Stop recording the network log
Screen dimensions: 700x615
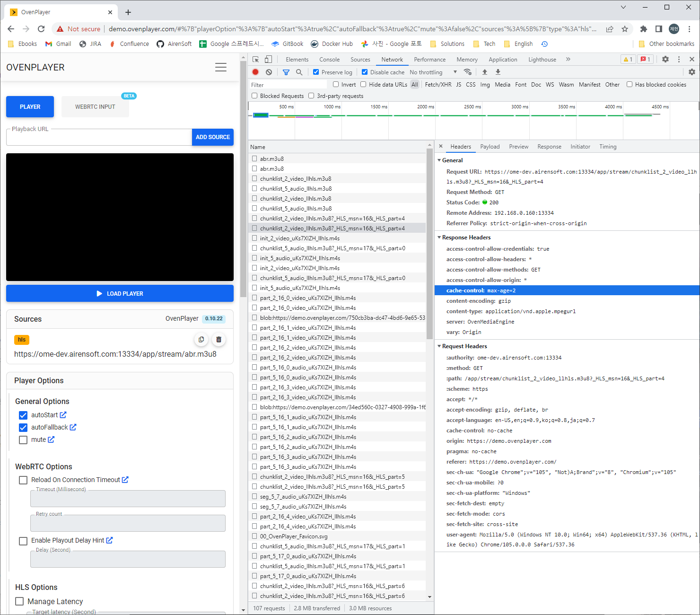point(255,72)
